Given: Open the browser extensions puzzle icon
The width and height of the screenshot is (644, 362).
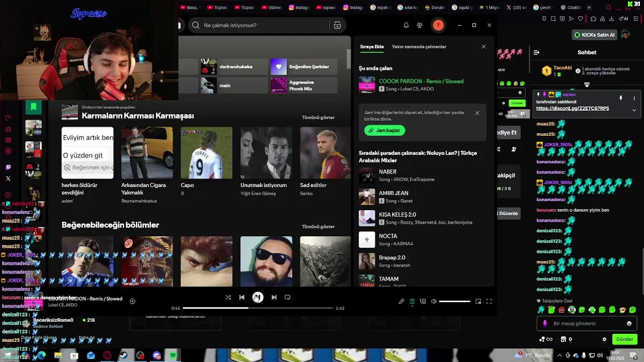Looking at the screenshot, I should tap(593, 19).
